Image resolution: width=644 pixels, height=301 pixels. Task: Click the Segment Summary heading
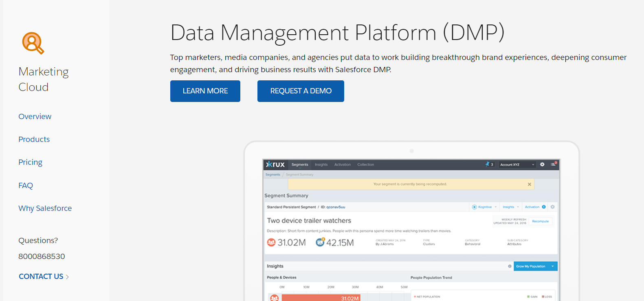(286, 196)
